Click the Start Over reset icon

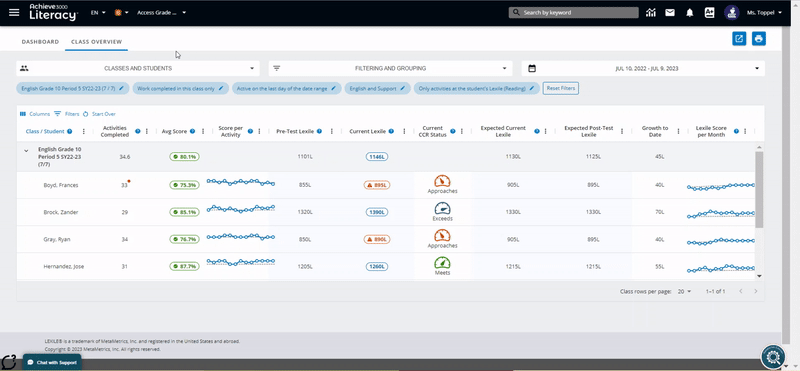click(x=99, y=114)
